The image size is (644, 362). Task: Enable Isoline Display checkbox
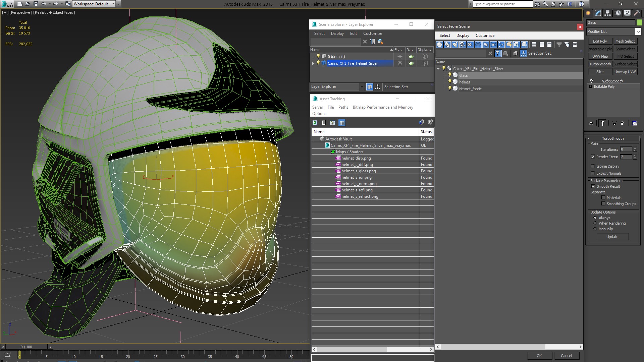[x=593, y=166]
